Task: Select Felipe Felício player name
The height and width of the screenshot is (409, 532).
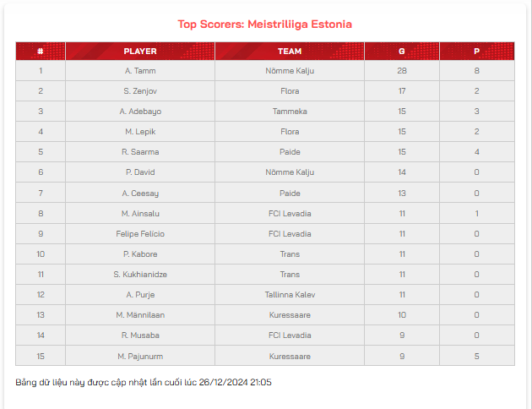Action: coord(140,234)
